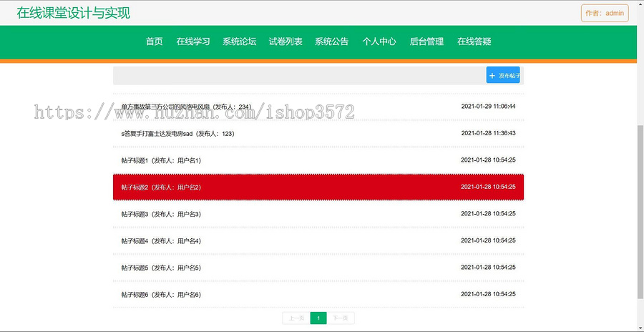Open post 帖子标题6
Image resolution: width=644 pixels, height=332 pixels.
(318, 295)
